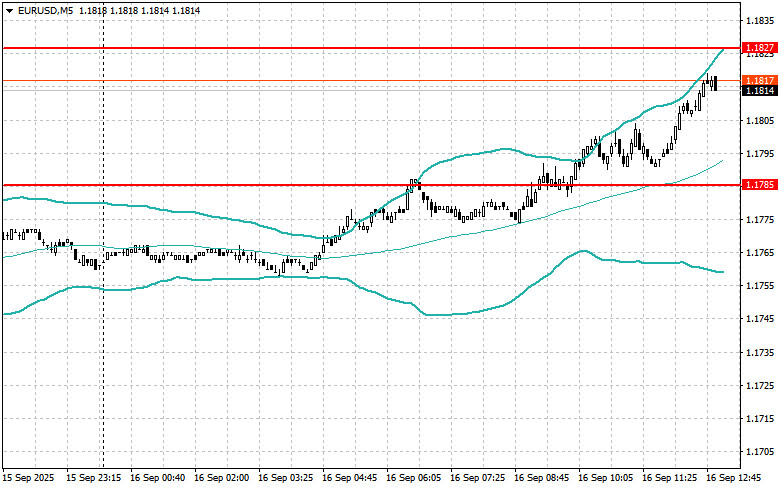Click the 16 Sep 08:45 time label

(x=541, y=478)
